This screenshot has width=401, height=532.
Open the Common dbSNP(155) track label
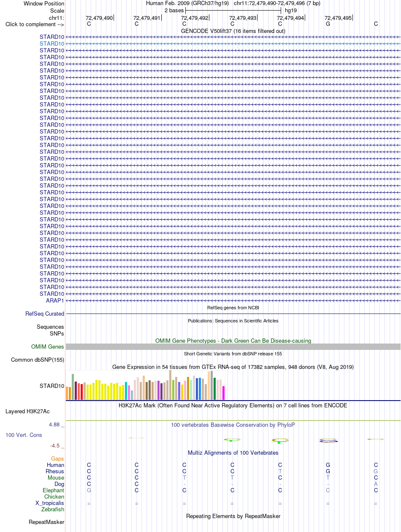tap(38, 360)
